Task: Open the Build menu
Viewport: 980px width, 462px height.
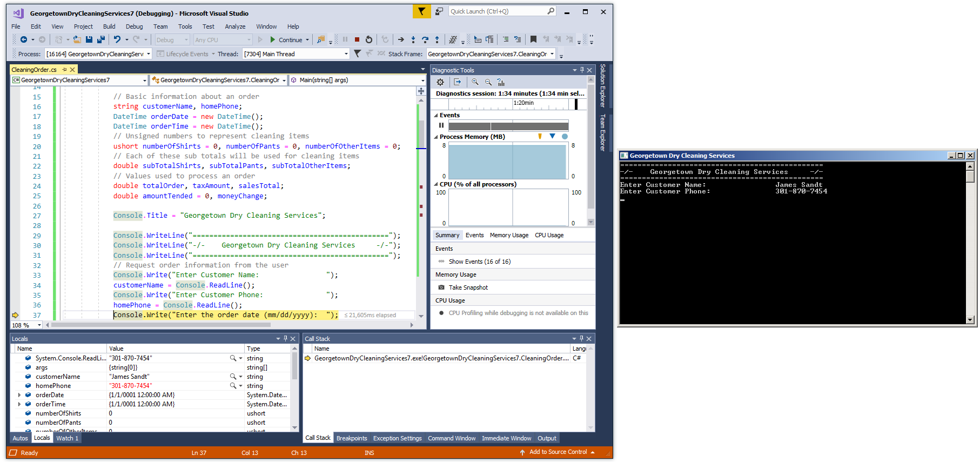Action: [x=109, y=26]
